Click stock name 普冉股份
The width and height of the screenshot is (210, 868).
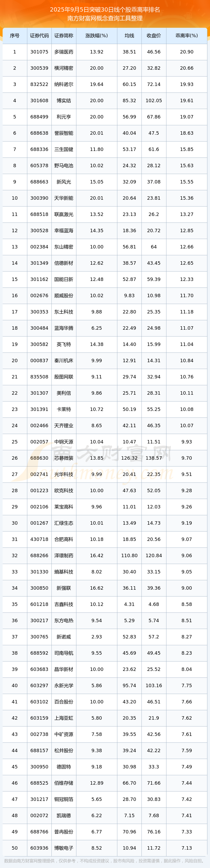point(64,832)
